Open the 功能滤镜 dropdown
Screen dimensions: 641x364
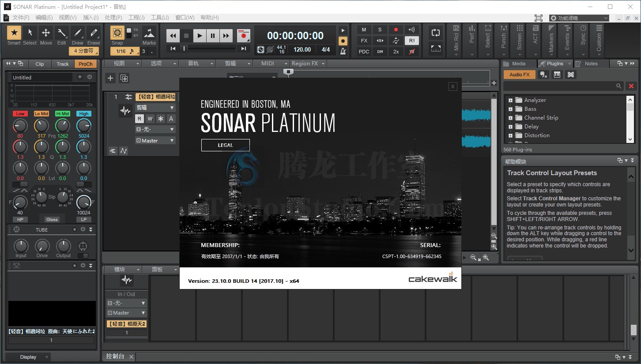click(579, 18)
